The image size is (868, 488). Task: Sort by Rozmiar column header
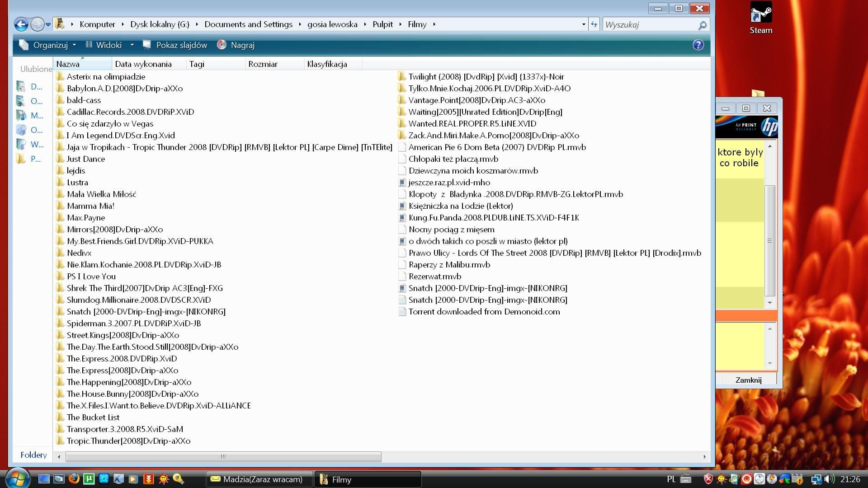tap(274, 64)
